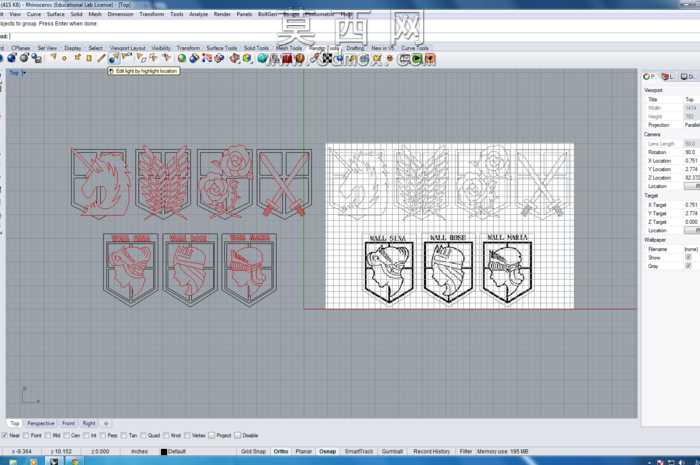Toggle Planar in status bar
The image size is (700, 465).
304,452
